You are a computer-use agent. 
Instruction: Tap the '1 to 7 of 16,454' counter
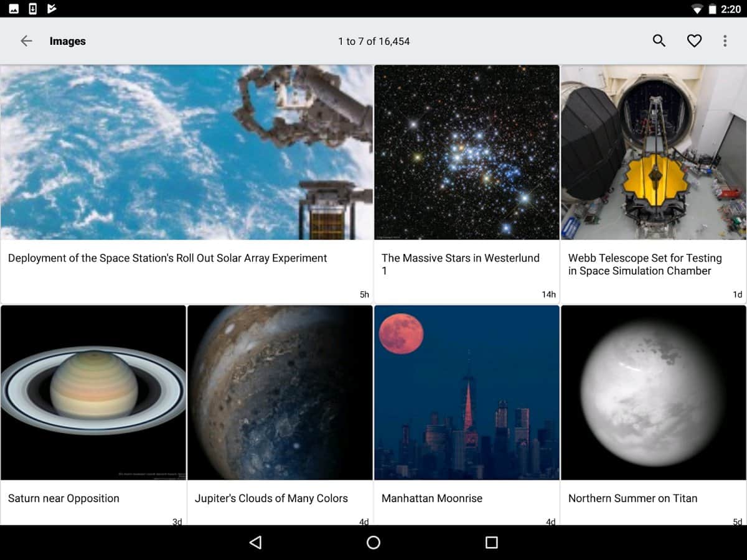point(374,41)
